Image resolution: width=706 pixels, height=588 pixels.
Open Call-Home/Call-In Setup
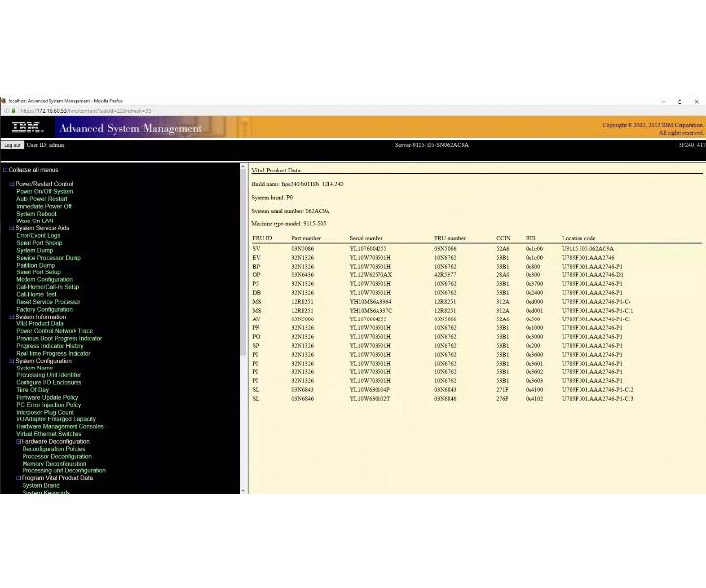pos(48,287)
